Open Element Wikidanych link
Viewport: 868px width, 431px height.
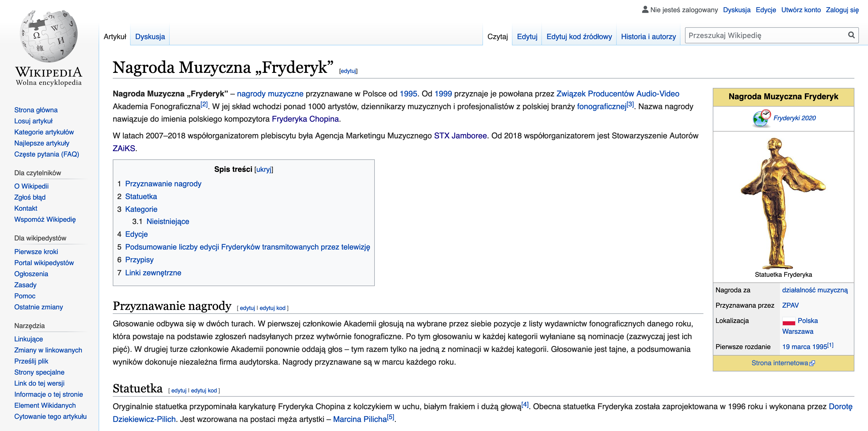(45, 405)
